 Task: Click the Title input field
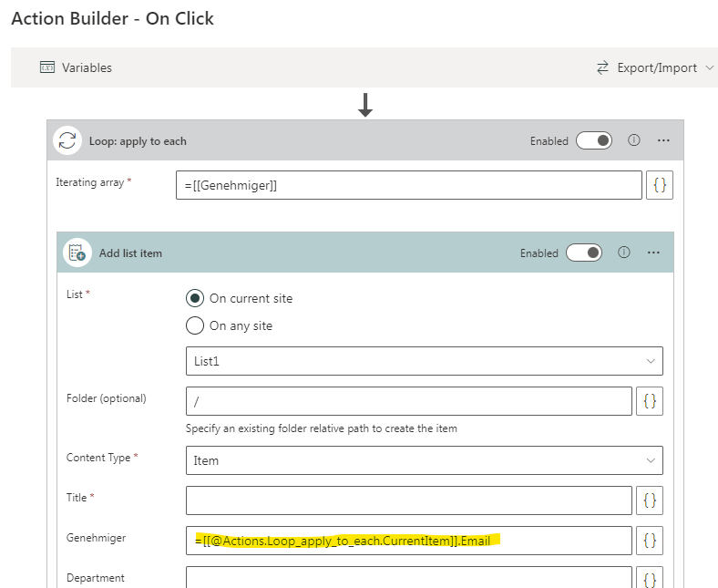pyautogui.click(x=408, y=500)
